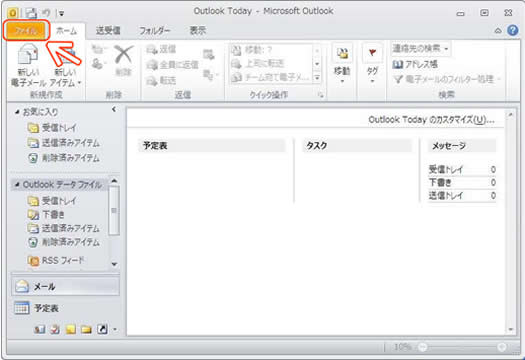The image size is (525, 360).
Task: Switch to the 送受信 ribbon tab
Action: pos(108,31)
